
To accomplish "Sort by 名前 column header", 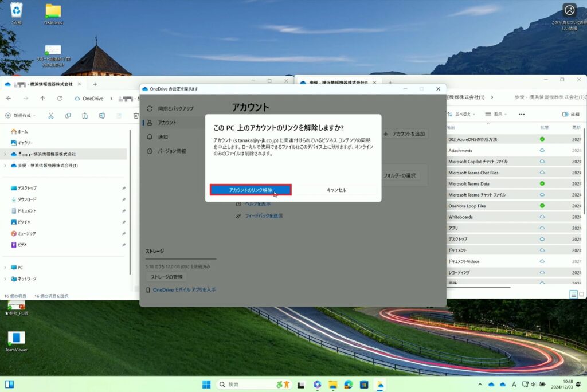I will 451,127.
